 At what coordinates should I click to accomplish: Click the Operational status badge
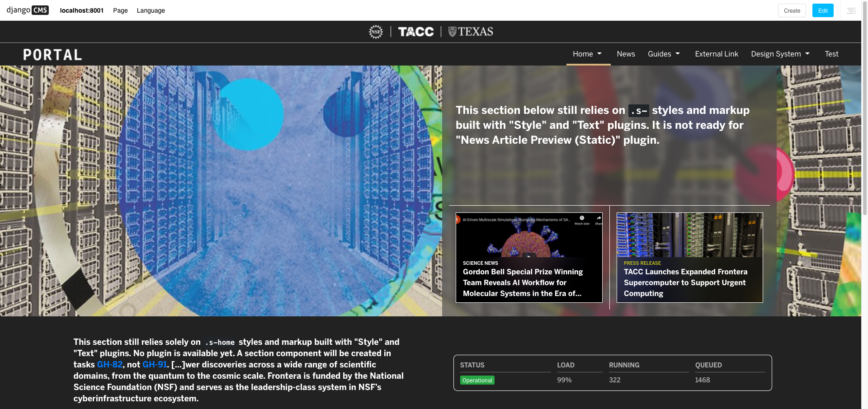(477, 380)
